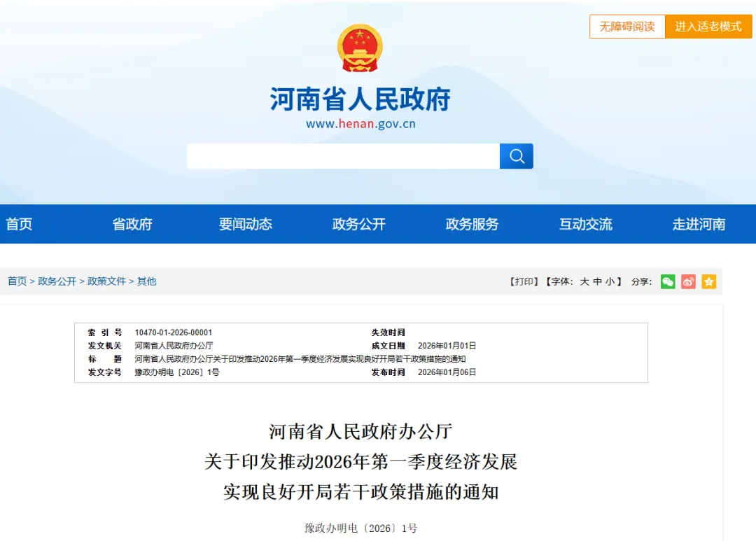Click the heading line 关于印发推动2026年第一季度经济发展
This screenshot has width=756, height=541.
(x=360, y=461)
